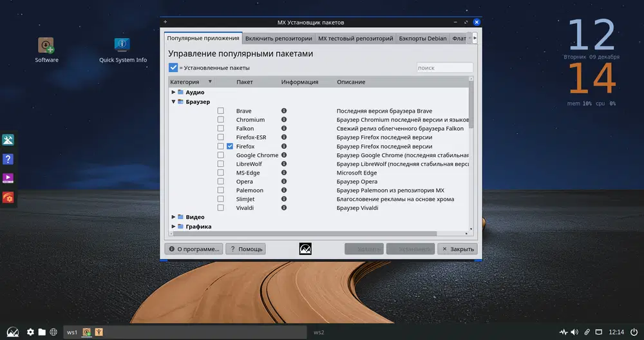Open info icon for Google Chrome
The image size is (644, 340).
pyautogui.click(x=284, y=155)
